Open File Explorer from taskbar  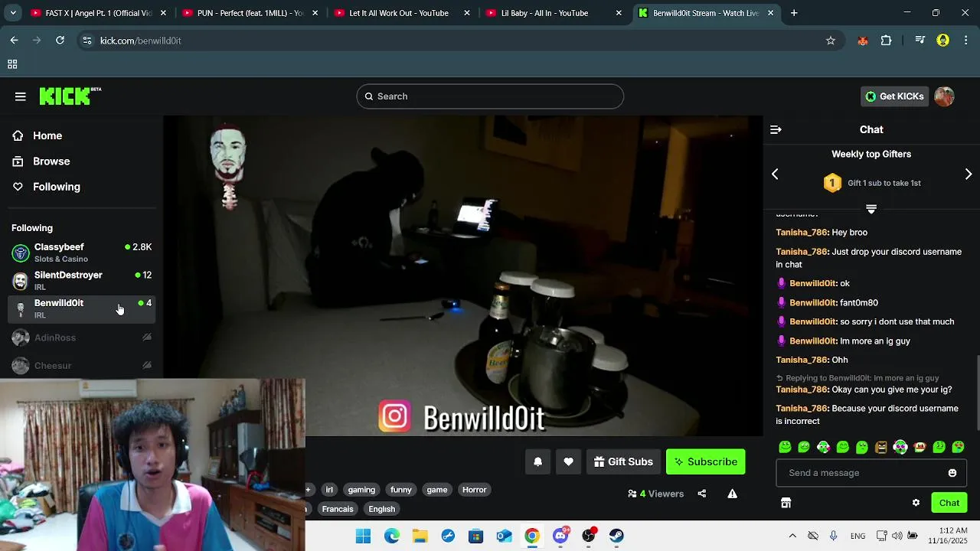[x=420, y=536]
